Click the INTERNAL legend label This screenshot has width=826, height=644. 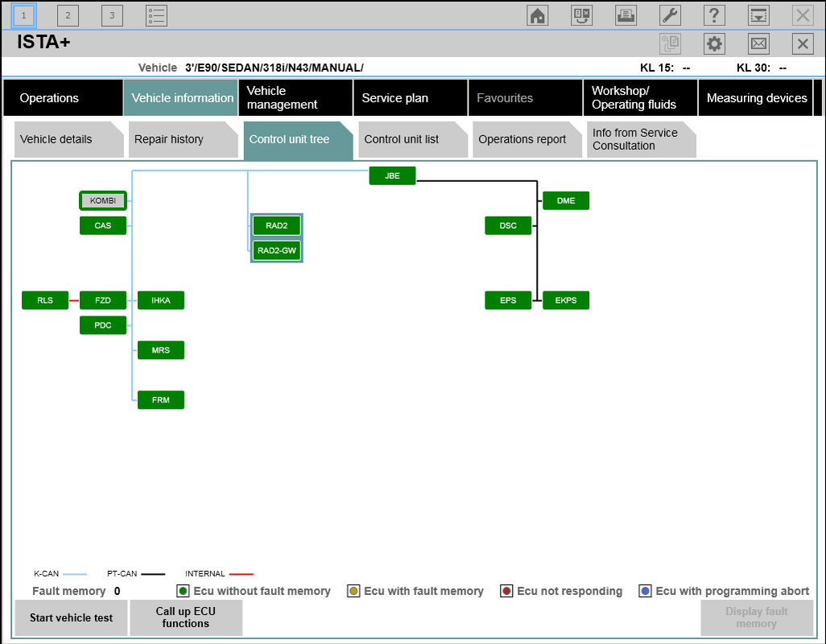pos(205,574)
